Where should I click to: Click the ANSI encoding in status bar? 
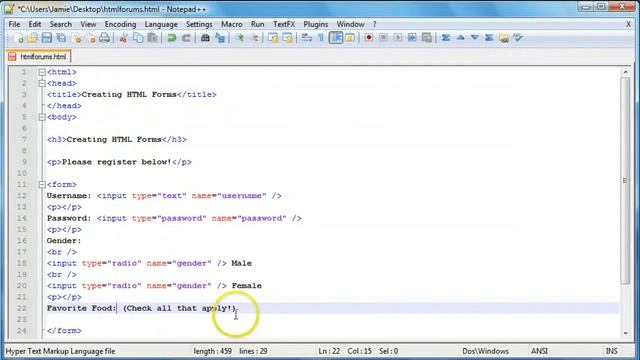click(x=539, y=351)
